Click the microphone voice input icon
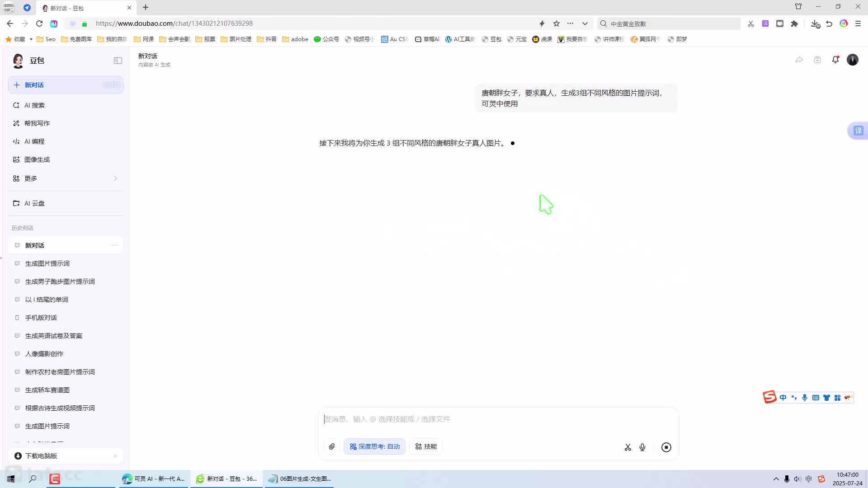This screenshot has width=868, height=488. [x=642, y=447]
